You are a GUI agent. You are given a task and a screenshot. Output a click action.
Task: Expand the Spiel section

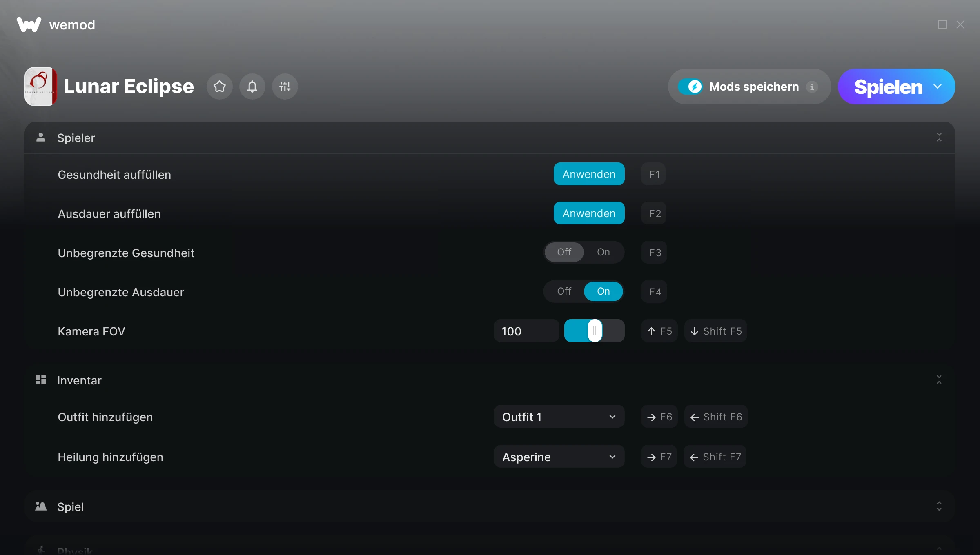[939, 506]
